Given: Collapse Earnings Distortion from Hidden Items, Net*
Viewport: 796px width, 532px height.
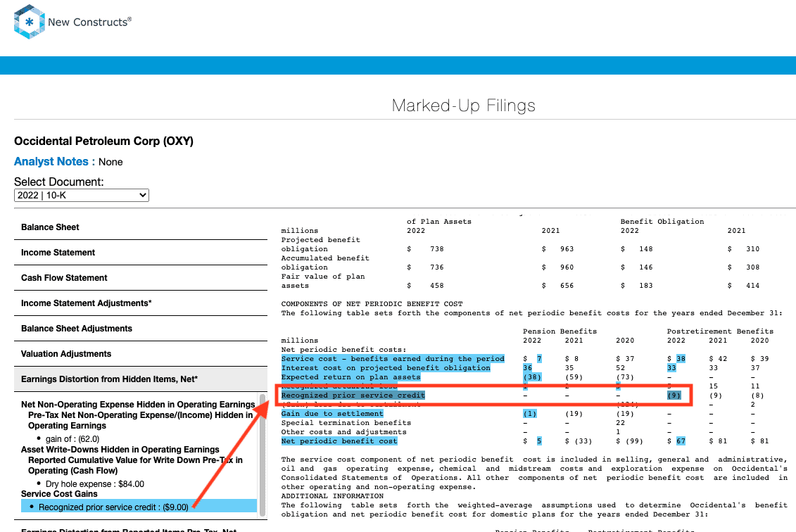Looking at the screenshot, I should click(141, 379).
